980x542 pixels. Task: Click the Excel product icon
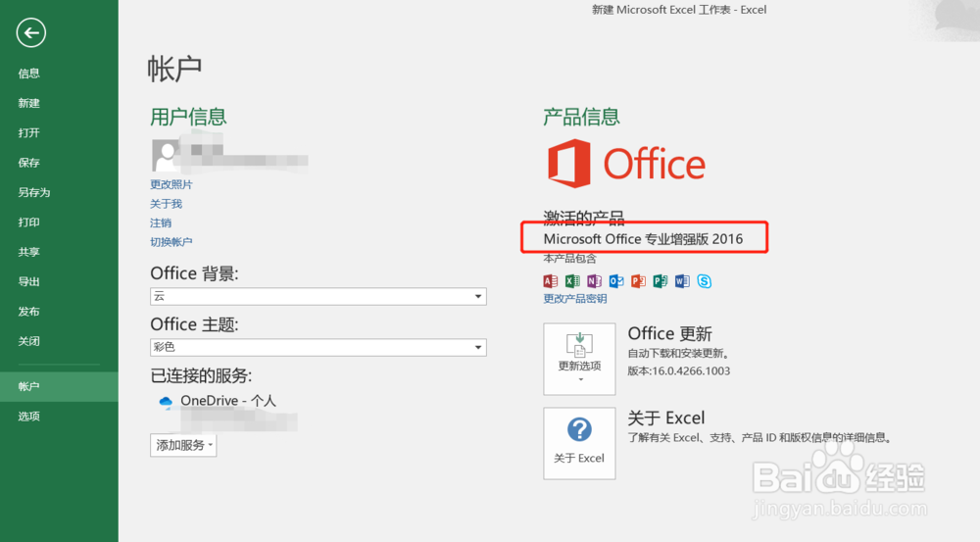coord(572,281)
